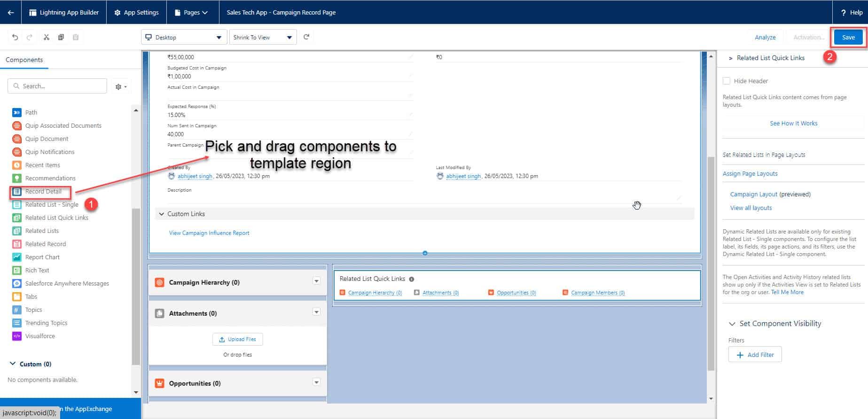Select the Visualforce component icon
This screenshot has height=419, width=868.
(17, 336)
